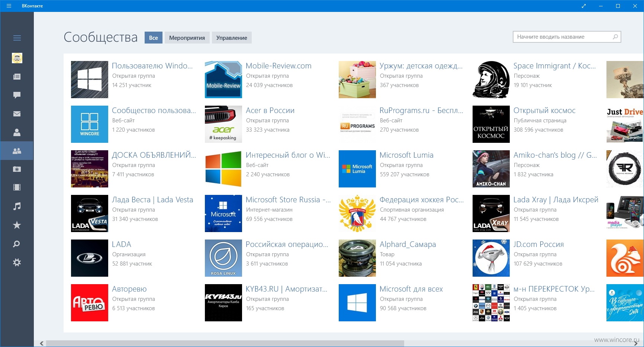Select the Все tab

tap(154, 38)
